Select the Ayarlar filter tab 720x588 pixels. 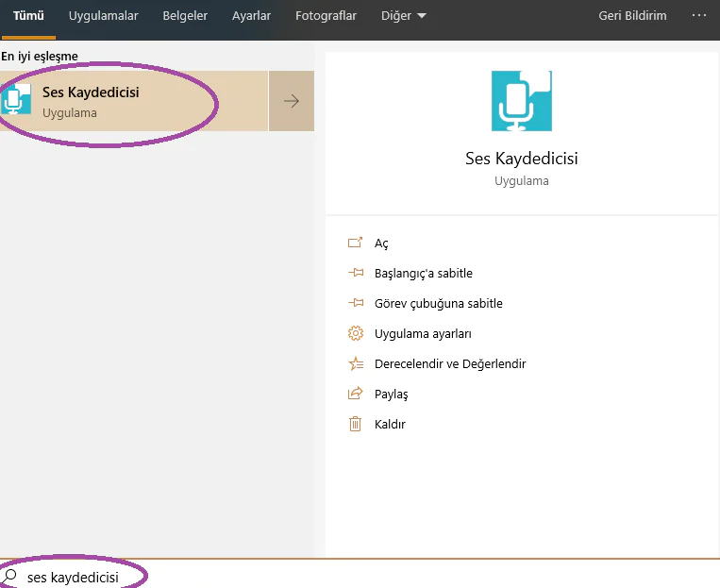tap(251, 16)
